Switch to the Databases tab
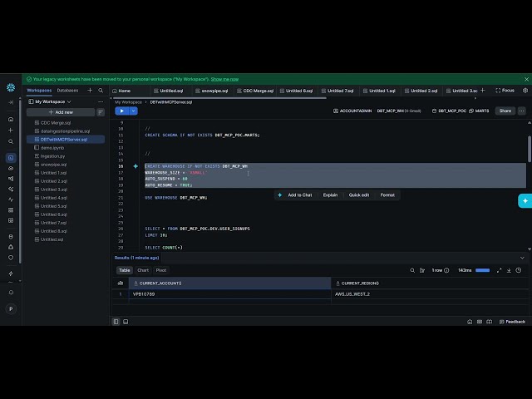Screen dimensions: 532x399 pos(67,91)
